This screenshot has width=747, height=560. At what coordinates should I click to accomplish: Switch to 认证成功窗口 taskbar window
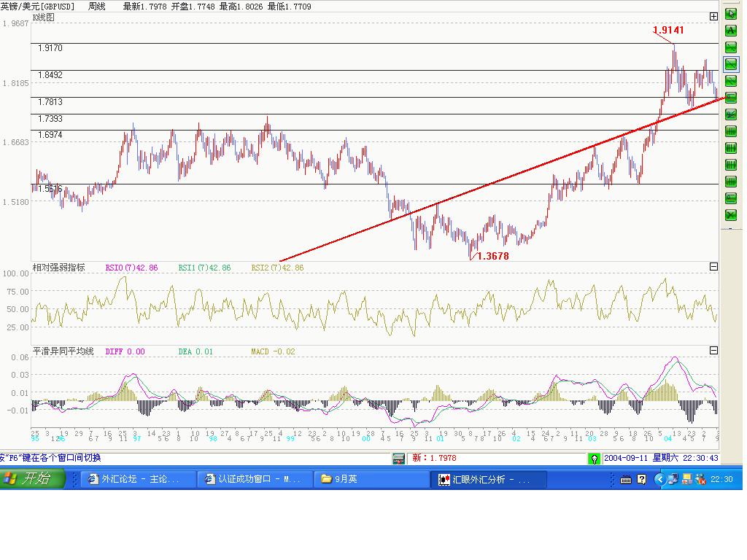coord(255,479)
